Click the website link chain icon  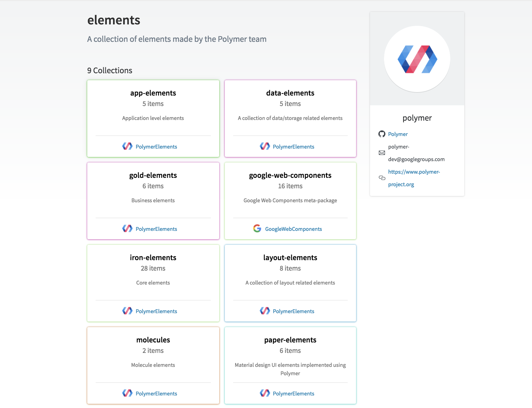click(382, 178)
